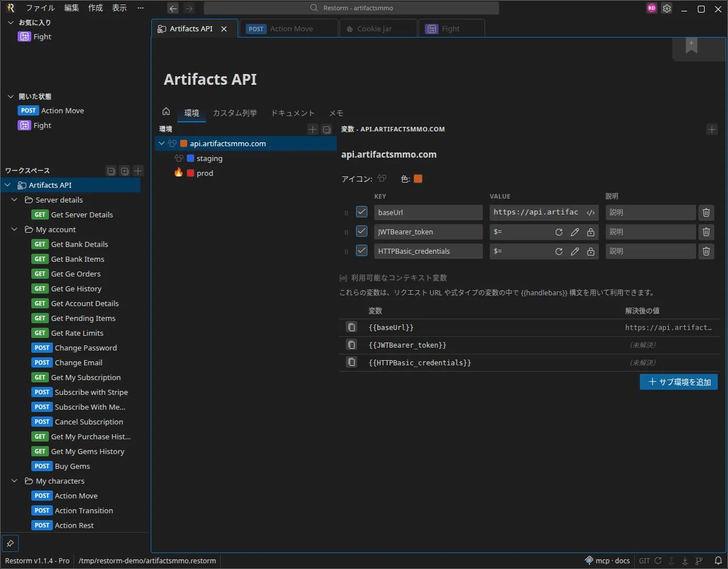Click the navigate back arrow icon
The width and height of the screenshot is (728, 569).
pos(173,9)
